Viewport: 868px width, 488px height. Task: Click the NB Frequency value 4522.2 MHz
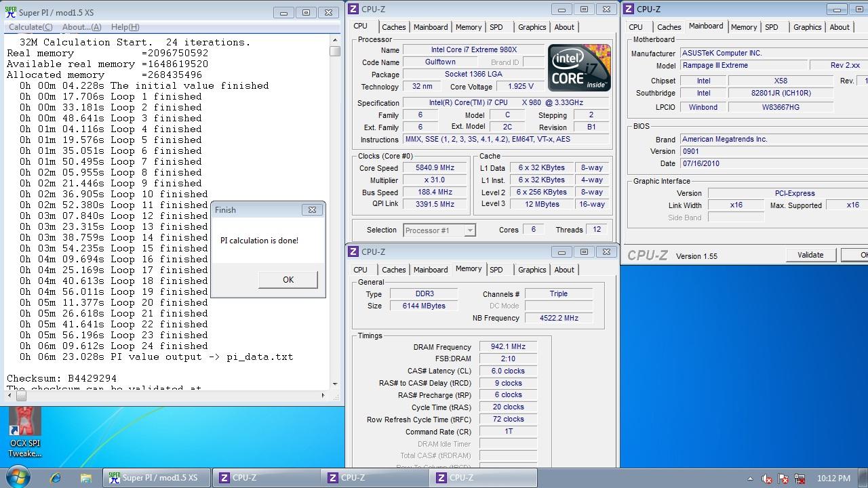(x=559, y=318)
